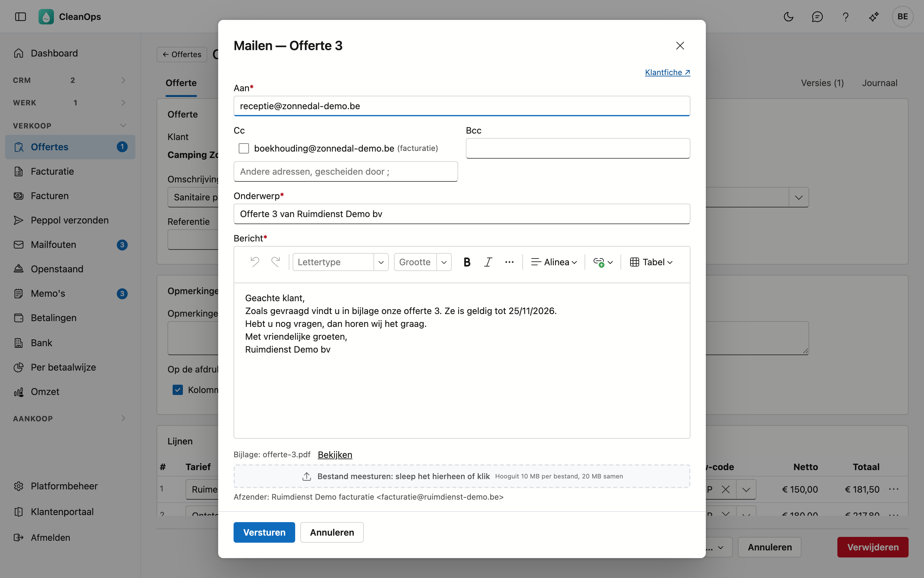This screenshot has height=578, width=924.
Task: Click the red Verwijderen button
Action: [873, 547]
